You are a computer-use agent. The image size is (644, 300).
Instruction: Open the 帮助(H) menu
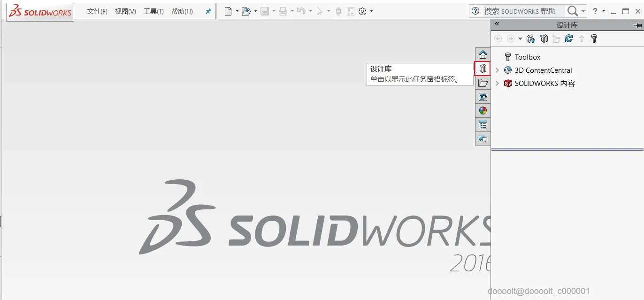(182, 11)
